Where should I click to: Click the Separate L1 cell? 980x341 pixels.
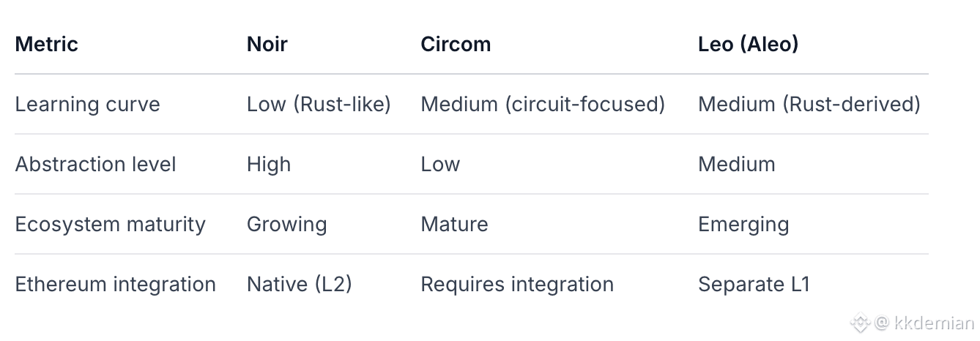pyautogui.click(x=754, y=284)
